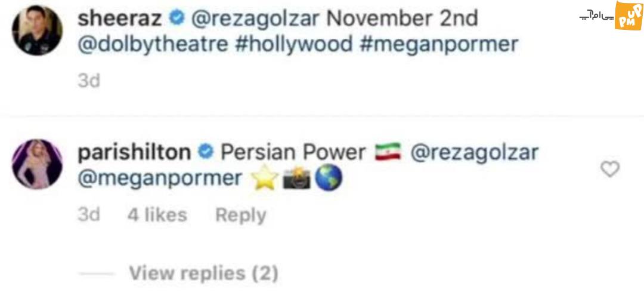Click the PM UP orange logo

coord(628,16)
